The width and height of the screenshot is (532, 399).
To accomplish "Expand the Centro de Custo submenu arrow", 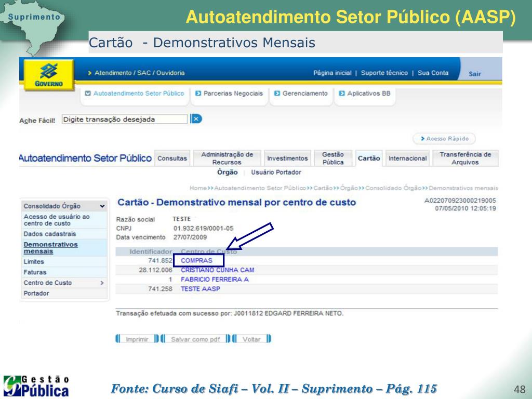I will pos(102,283).
